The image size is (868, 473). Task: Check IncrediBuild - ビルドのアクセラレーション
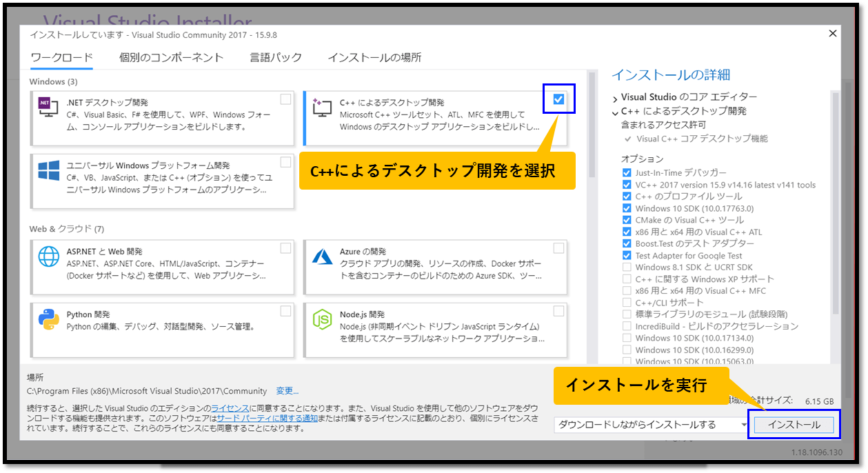(627, 326)
